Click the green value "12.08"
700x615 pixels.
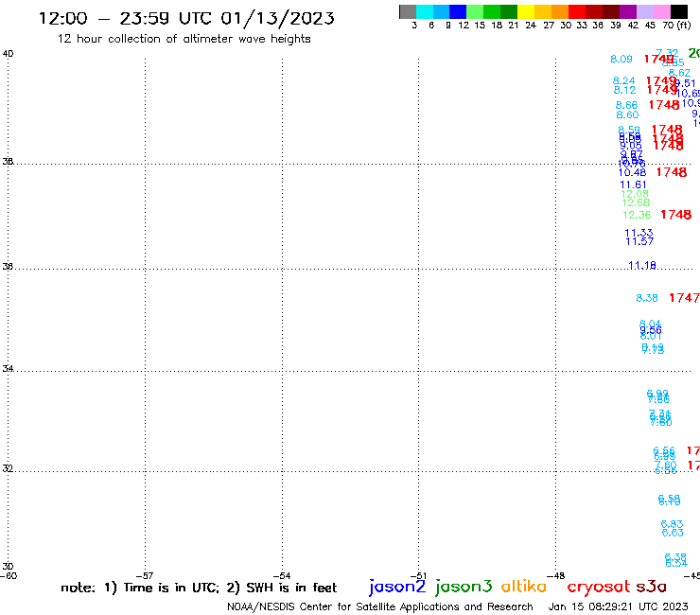(635, 194)
